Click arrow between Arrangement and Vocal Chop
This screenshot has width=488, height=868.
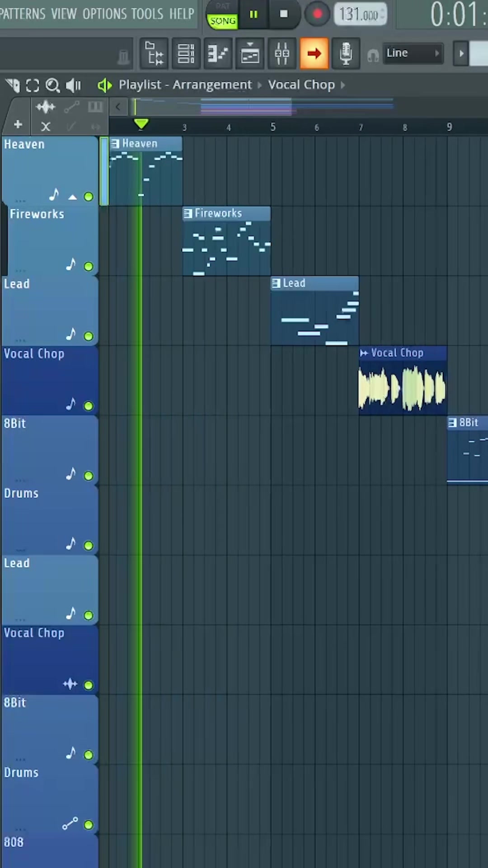click(x=260, y=85)
